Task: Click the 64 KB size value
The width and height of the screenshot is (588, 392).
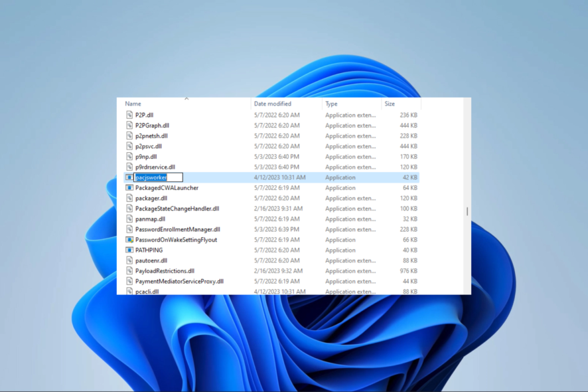Action: coord(410,188)
